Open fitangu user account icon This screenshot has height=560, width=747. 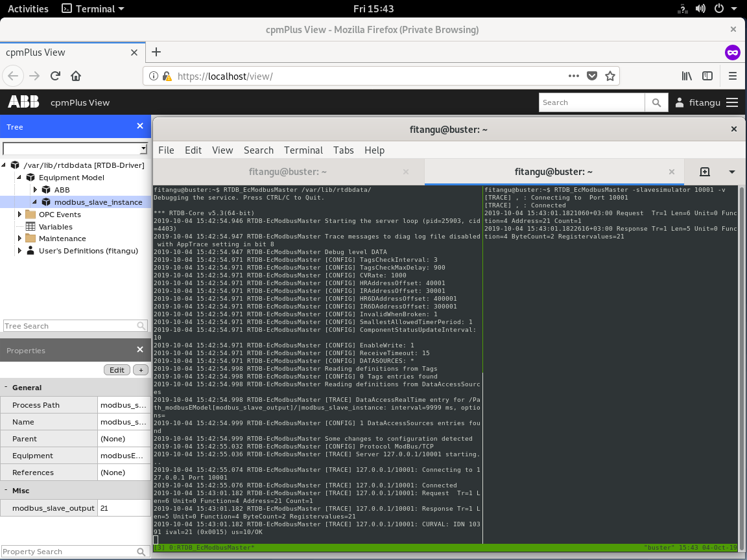pos(680,102)
